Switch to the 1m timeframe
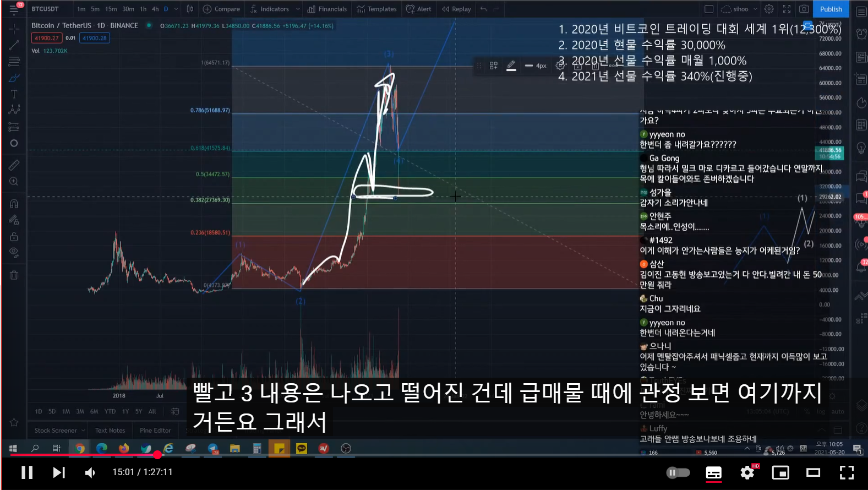The image size is (868, 490). point(81,9)
